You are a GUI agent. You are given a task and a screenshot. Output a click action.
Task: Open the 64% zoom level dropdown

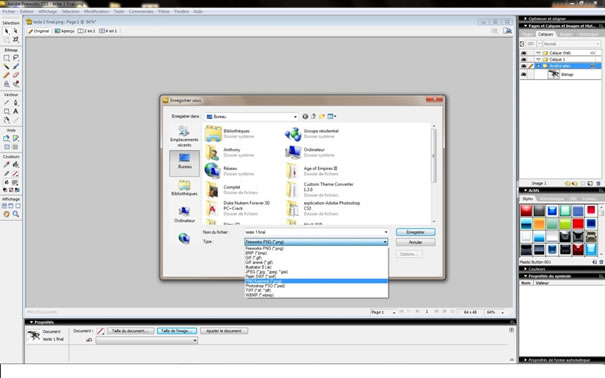(495, 312)
